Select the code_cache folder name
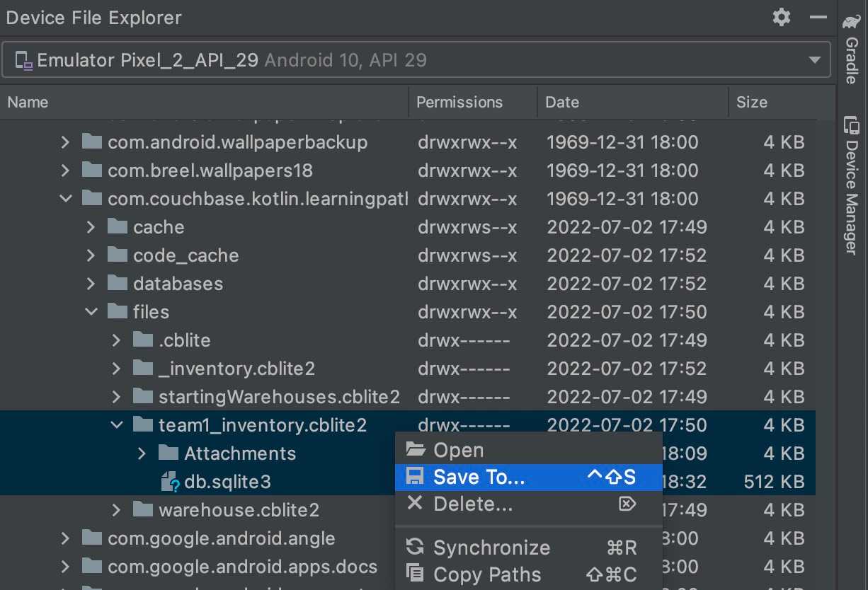The height and width of the screenshot is (590, 868). click(185, 255)
